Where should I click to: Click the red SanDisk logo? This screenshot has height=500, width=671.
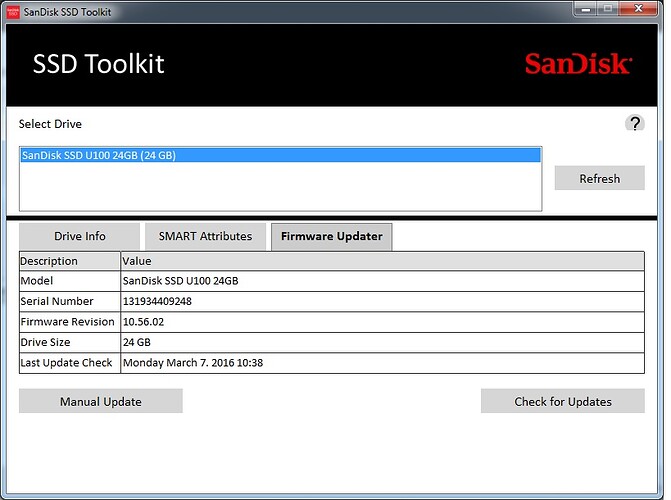(x=578, y=64)
